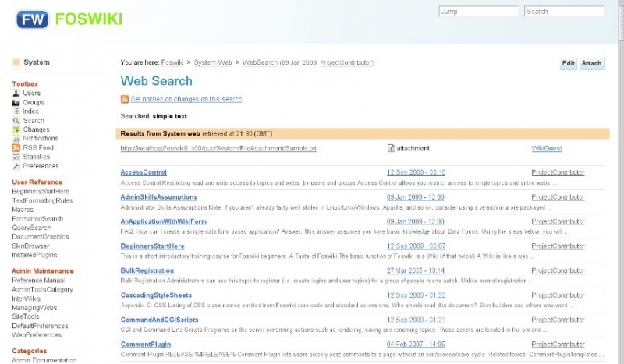Open the AdminSkillsAssumptions result topic
Screen dimensions: 624x364
coord(159,197)
